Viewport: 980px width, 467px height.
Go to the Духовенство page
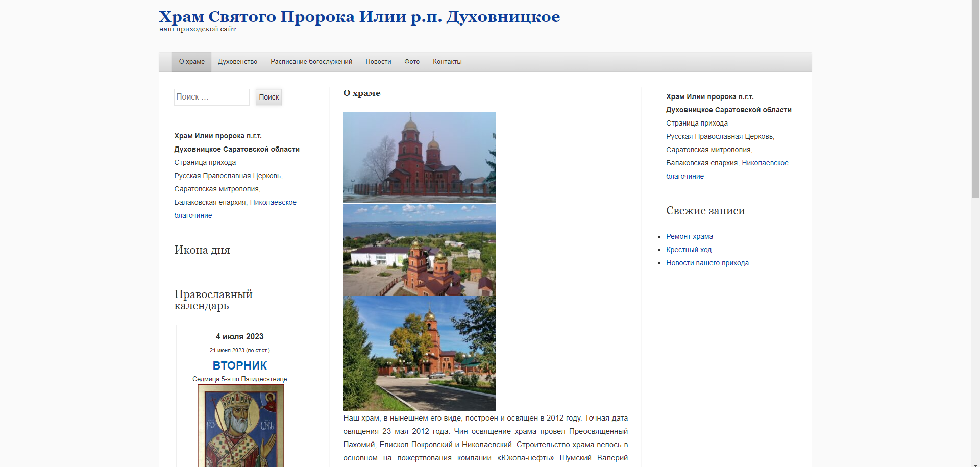pyautogui.click(x=237, y=62)
